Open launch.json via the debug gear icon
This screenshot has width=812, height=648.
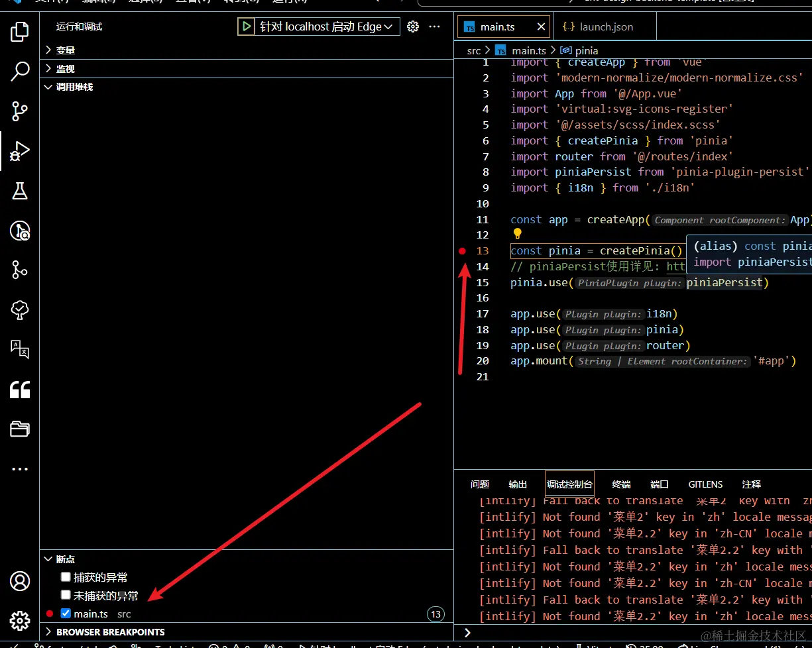pos(413,27)
